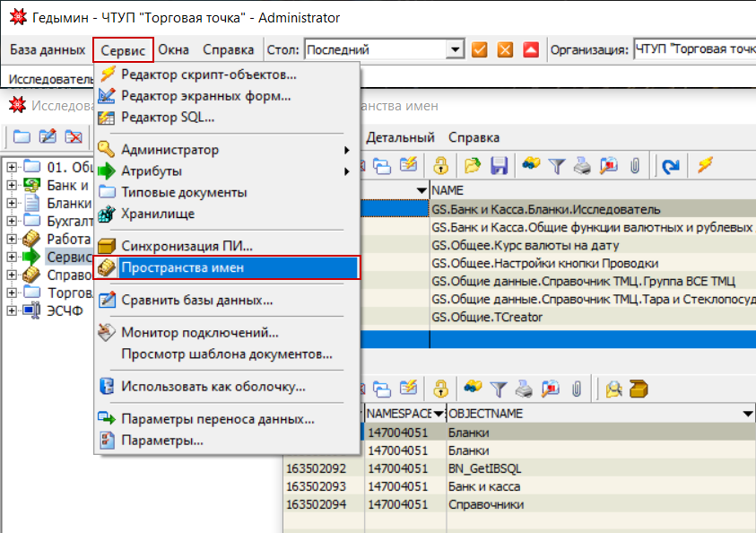Open the OBJECTNAME column dropdown arrow
This screenshot has width=756, height=533.
(747, 414)
